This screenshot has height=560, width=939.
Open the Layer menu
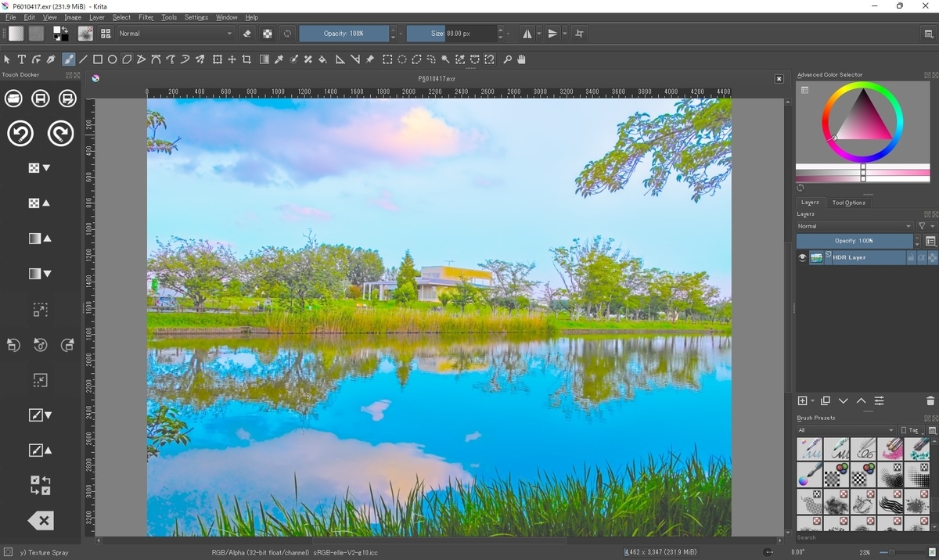tap(97, 17)
